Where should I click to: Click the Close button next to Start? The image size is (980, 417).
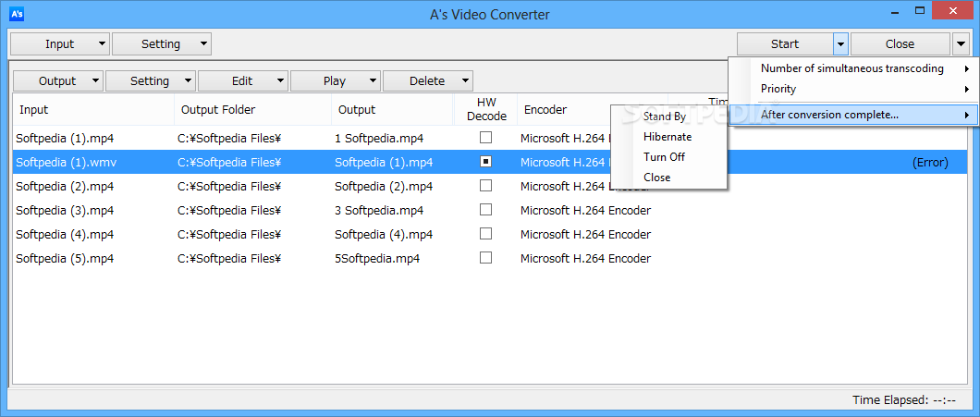tap(900, 43)
